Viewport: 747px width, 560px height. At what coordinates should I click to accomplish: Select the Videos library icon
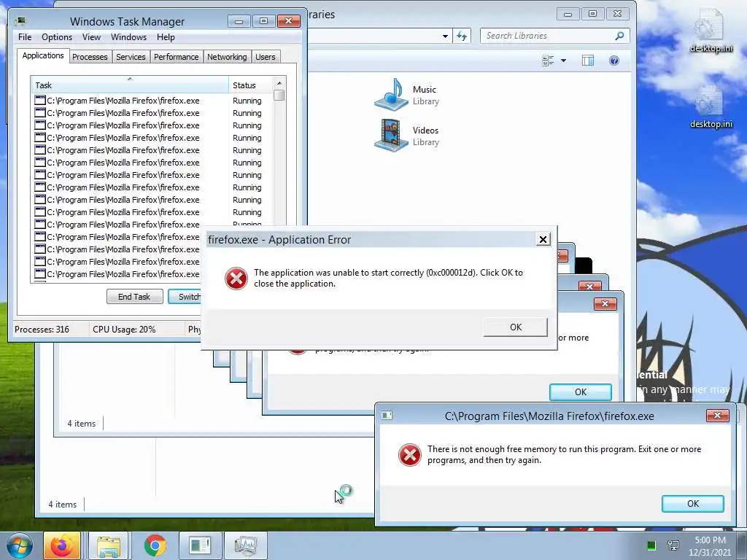point(391,136)
